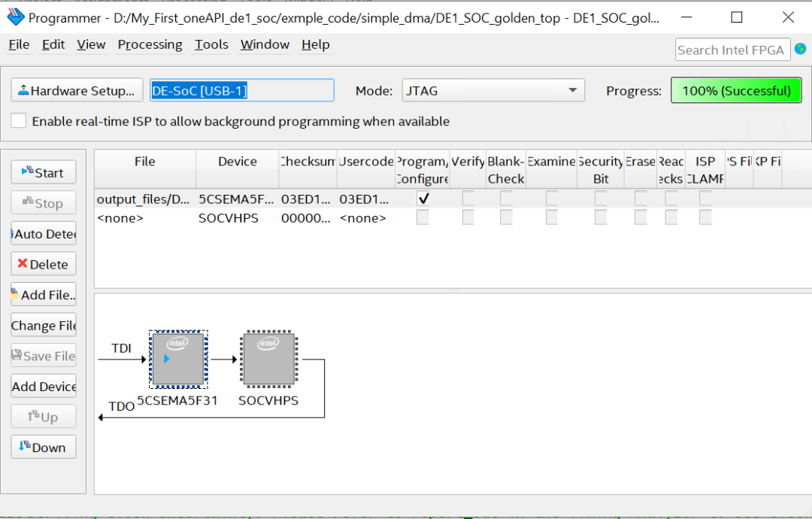Move the device Up in chain
812x519 pixels.
tap(44, 417)
